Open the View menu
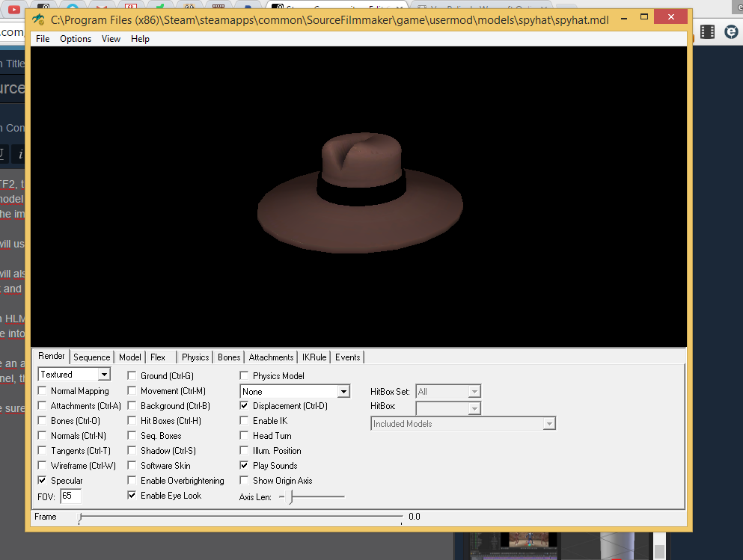This screenshot has width=743, height=560. point(111,39)
